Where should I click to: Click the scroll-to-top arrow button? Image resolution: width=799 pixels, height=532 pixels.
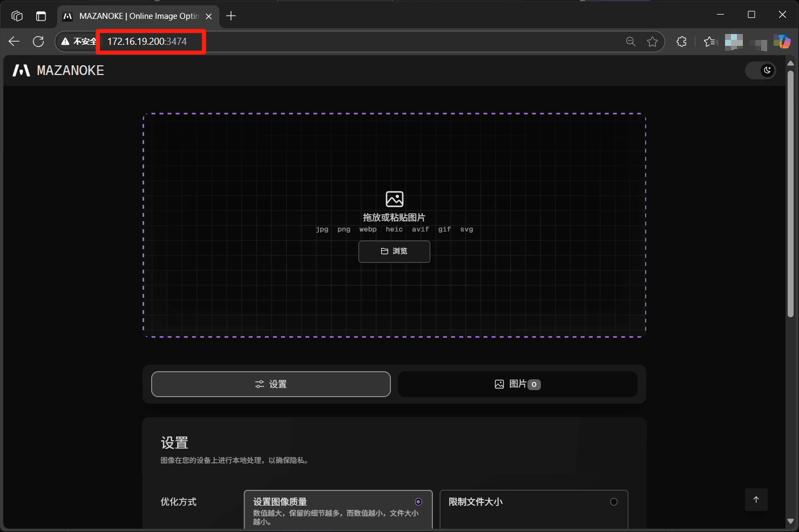coord(756,500)
